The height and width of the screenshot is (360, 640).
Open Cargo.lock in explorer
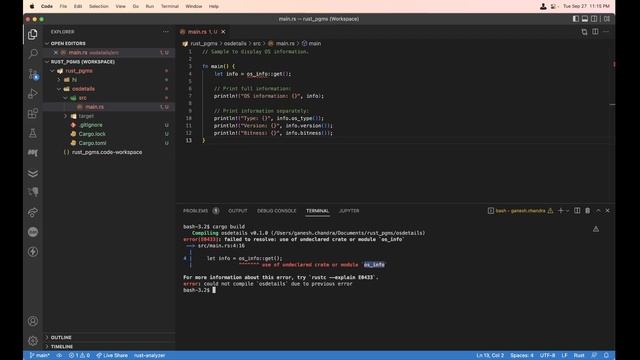(92, 134)
